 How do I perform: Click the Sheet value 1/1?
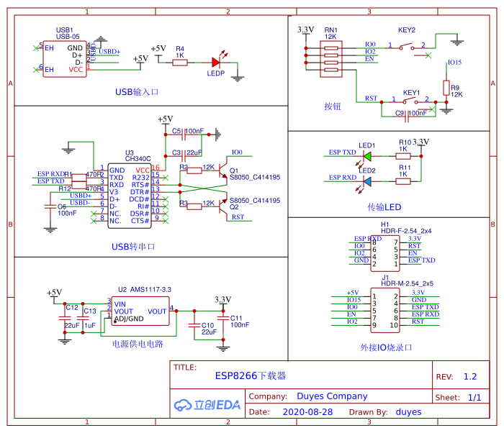474,398
